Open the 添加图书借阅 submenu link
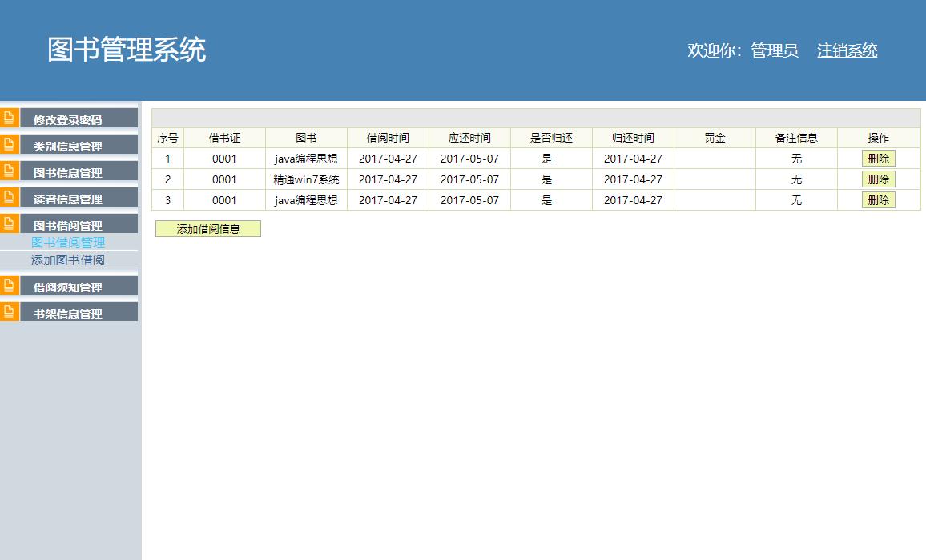926x560 pixels. 70,260
